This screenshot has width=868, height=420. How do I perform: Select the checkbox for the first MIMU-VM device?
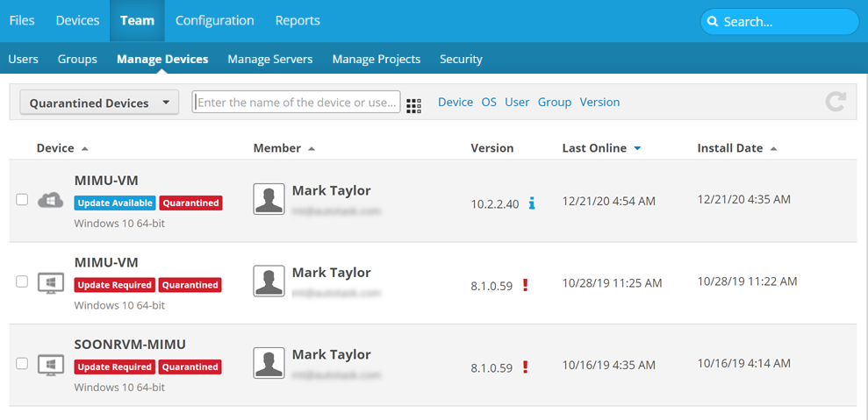click(x=22, y=200)
